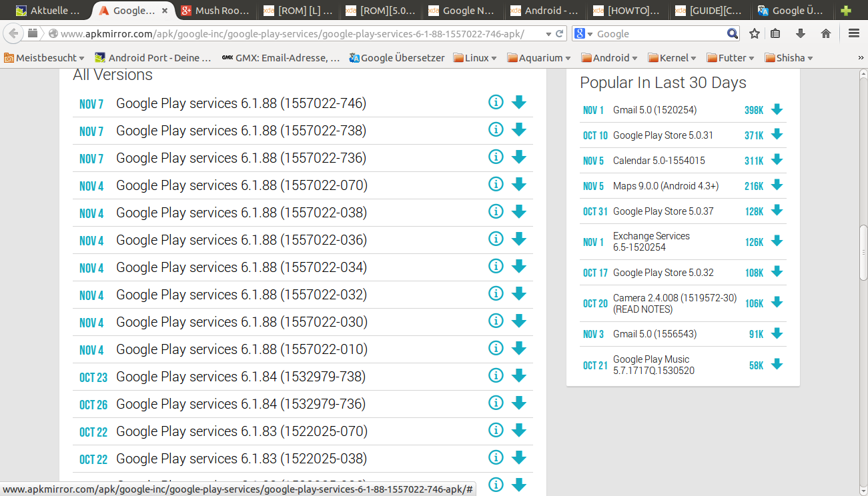868x496 pixels.
Task: Show info for Google Play services 6.1.84 (1532979-738)
Action: (495, 375)
